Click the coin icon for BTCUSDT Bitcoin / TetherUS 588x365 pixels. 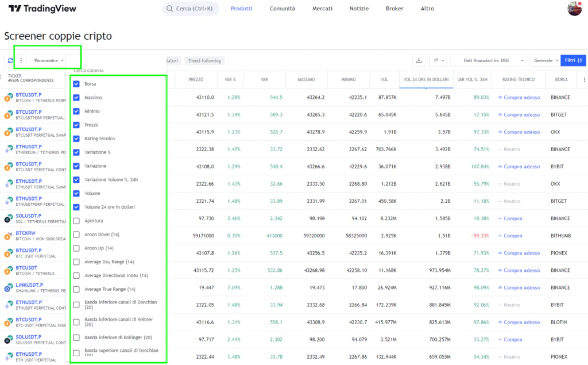tap(8, 270)
